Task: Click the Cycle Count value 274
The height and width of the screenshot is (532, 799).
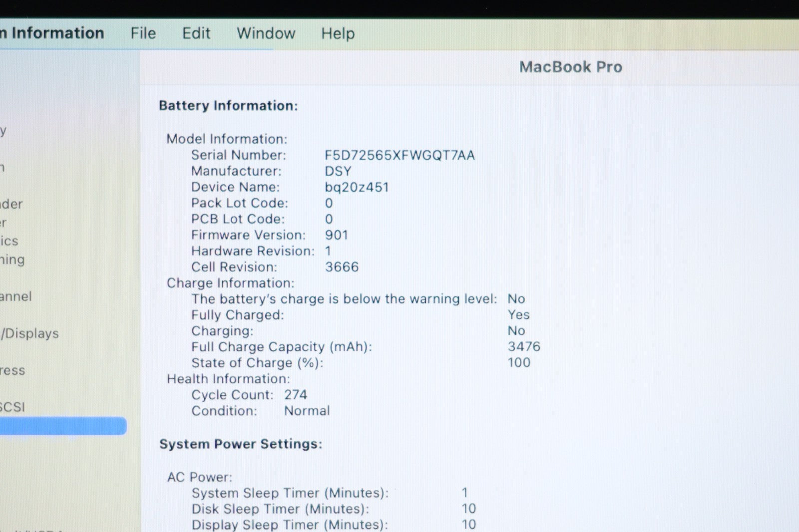Action: (x=296, y=395)
